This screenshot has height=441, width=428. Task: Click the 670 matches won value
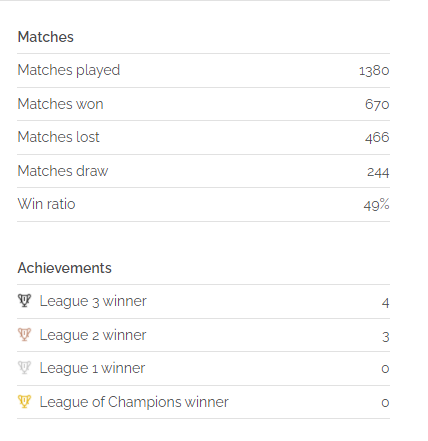tap(377, 104)
